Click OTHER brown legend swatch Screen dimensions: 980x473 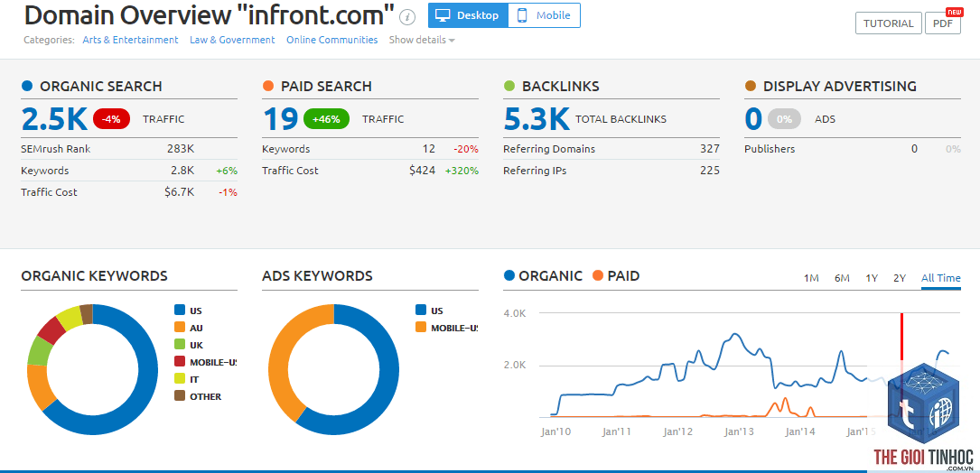[x=180, y=395]
